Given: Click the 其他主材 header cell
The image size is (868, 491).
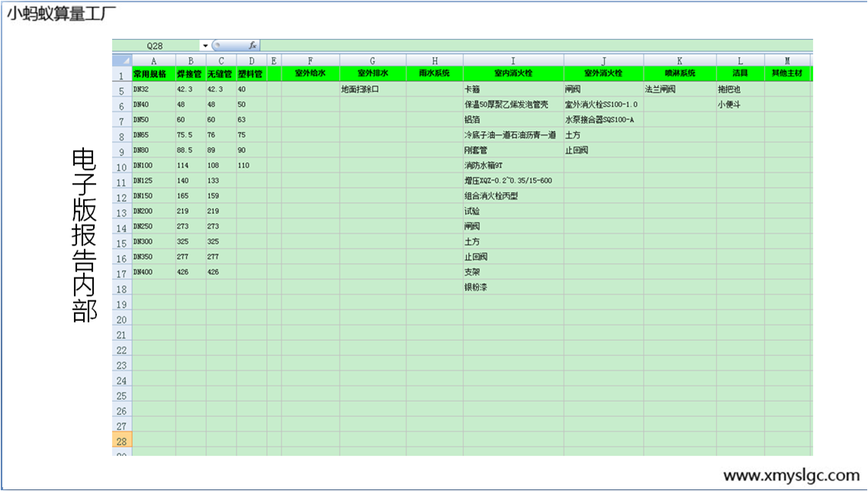Looking at the screenshot, I should (787, 75).
